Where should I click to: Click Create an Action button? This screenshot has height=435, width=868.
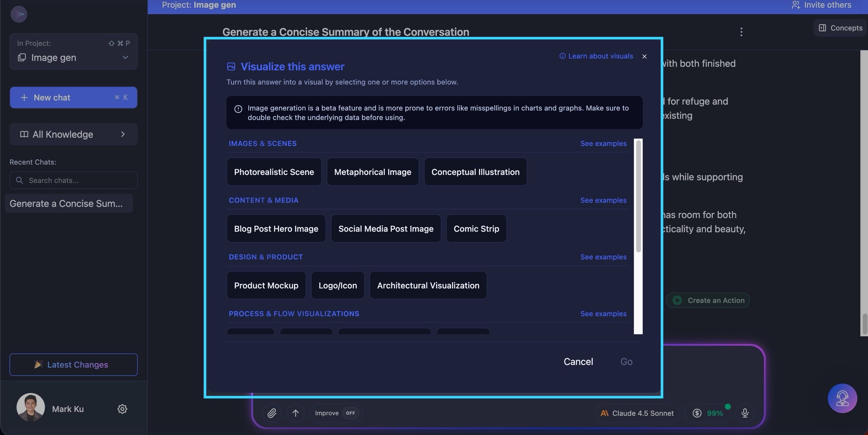click(708, 300)
